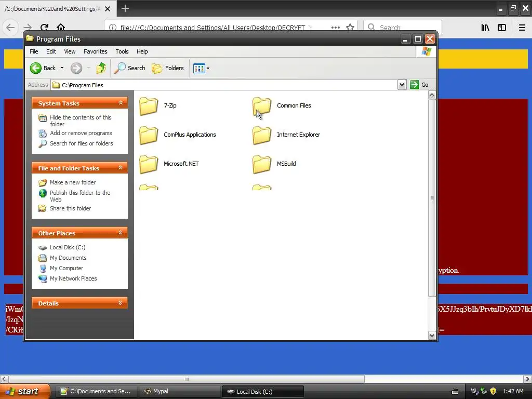Collapse the Other Places panel

tap(121, 233)
